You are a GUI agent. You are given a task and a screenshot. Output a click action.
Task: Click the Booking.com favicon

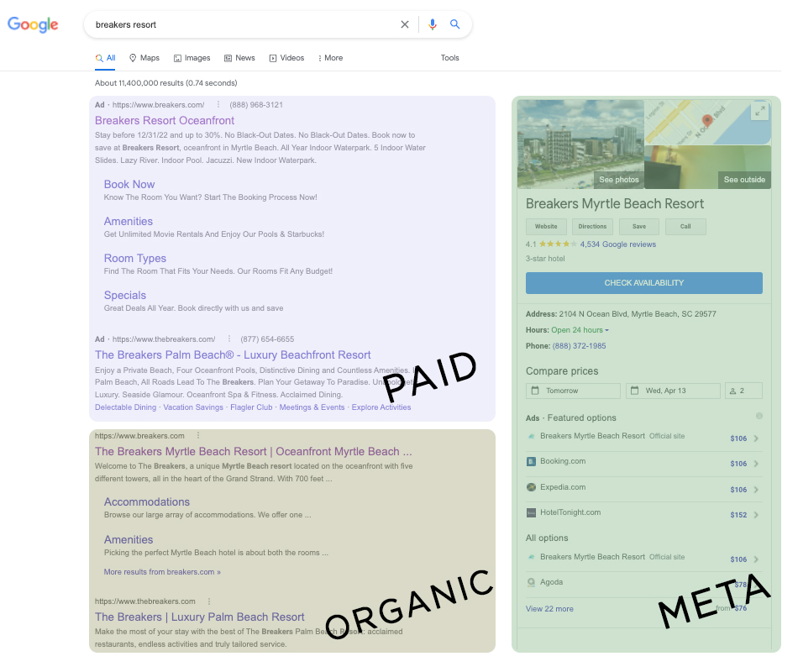pos(531,461)
